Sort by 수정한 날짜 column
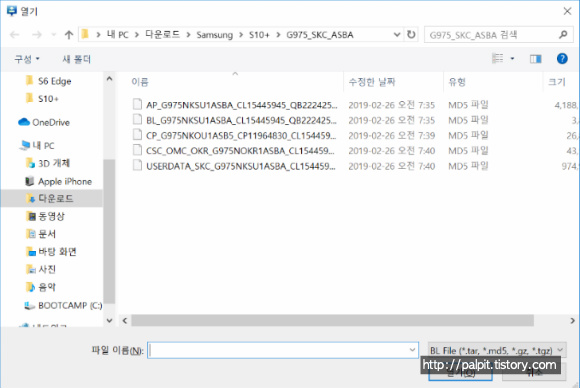The width and height of the screenshot is (580, 388). click(x=372, y=82)
